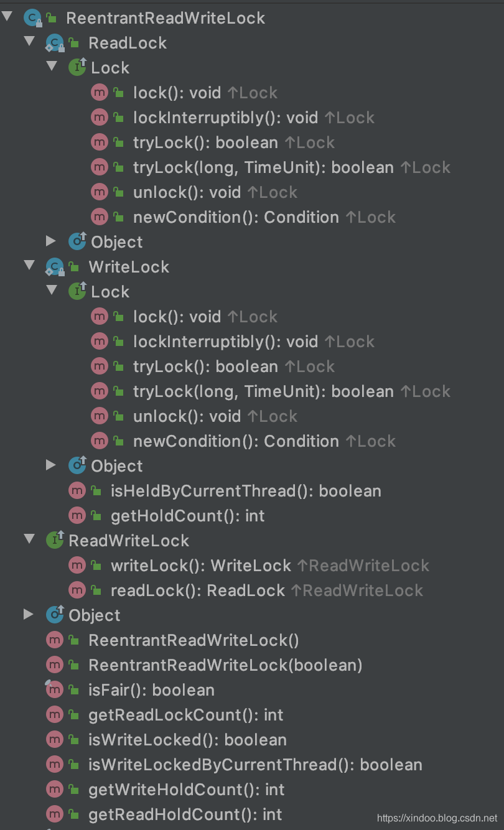The height and width of the screenshot is (830, 504).
Task: Click the method icon beside writeLock(): WriteLock
Action: [77, 565]
